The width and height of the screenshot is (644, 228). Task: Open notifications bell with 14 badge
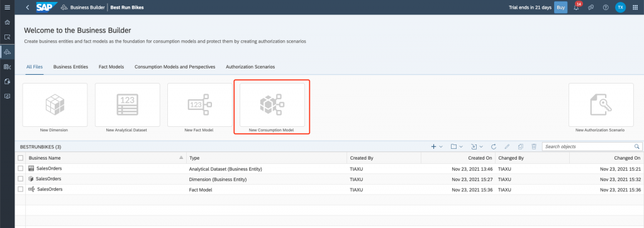pos(577,8)
